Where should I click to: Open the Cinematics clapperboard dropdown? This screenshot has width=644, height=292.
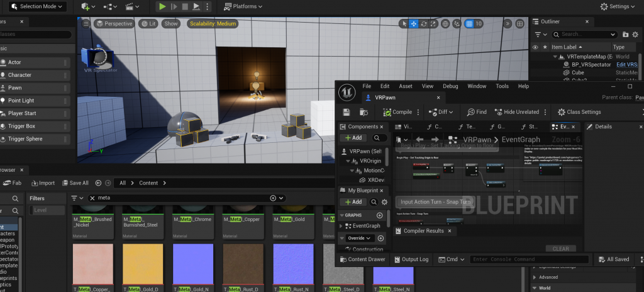[132, 6]
